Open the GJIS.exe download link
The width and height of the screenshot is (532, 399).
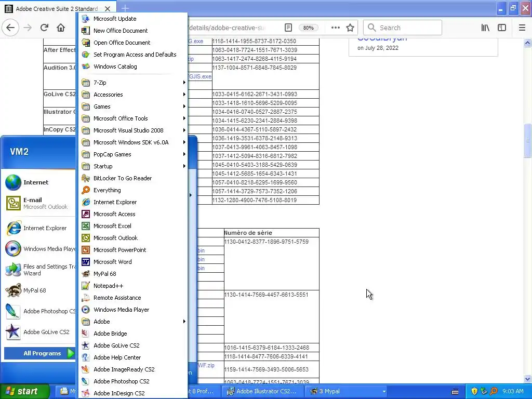point(200,76)
